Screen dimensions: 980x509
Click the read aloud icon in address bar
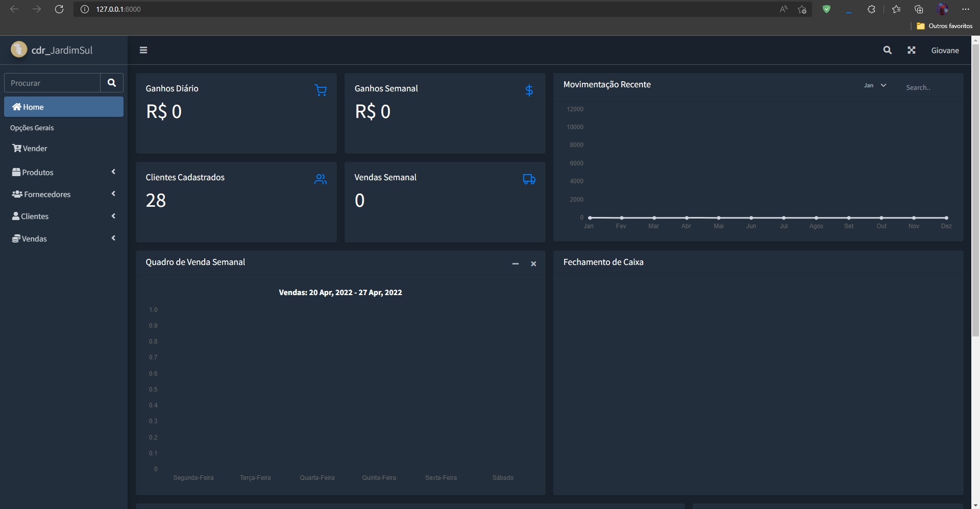(x=783, y=9)
